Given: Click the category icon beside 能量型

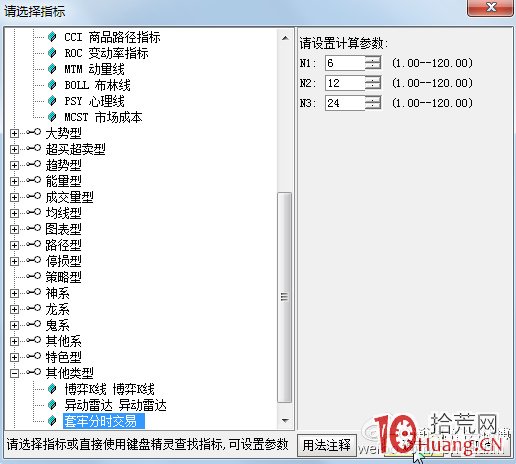Looking at the screenshot, I should [x=34, y=180].
